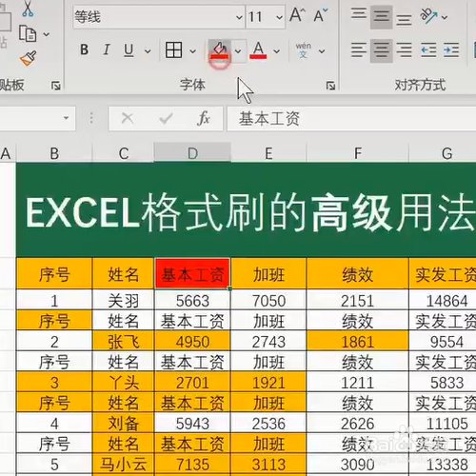Select column D header

click(x=192, y=153)
